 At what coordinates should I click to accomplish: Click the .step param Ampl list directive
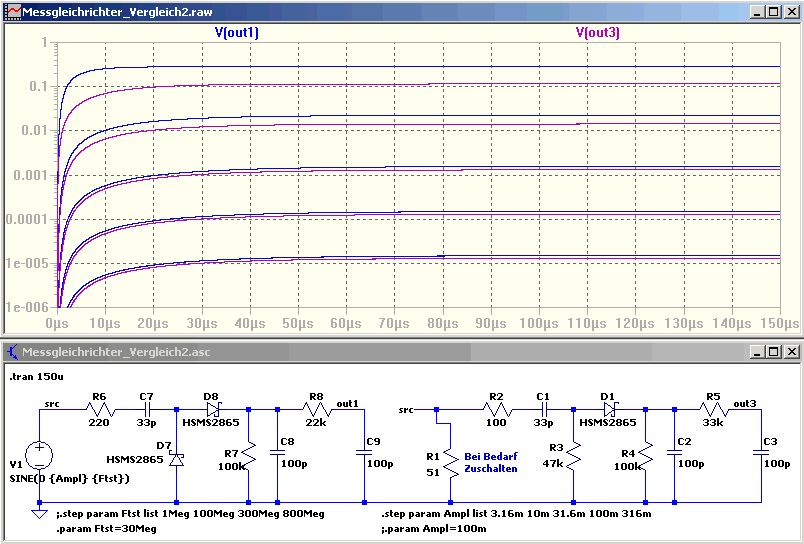516,513
